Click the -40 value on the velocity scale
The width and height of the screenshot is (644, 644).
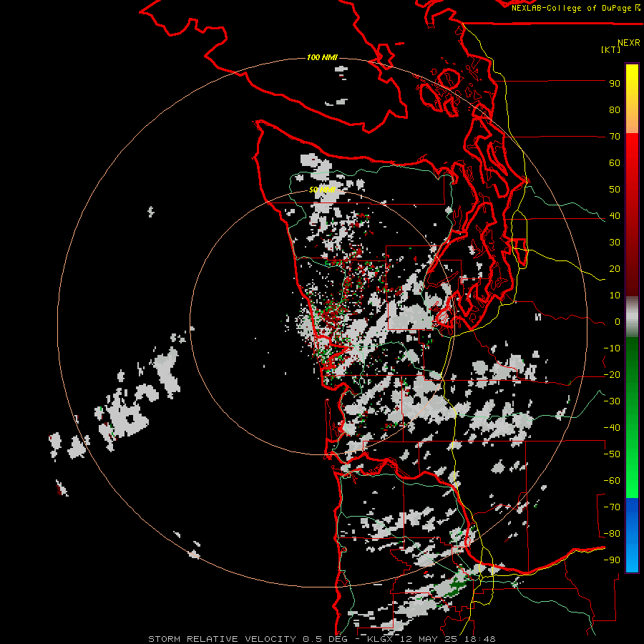612,428
